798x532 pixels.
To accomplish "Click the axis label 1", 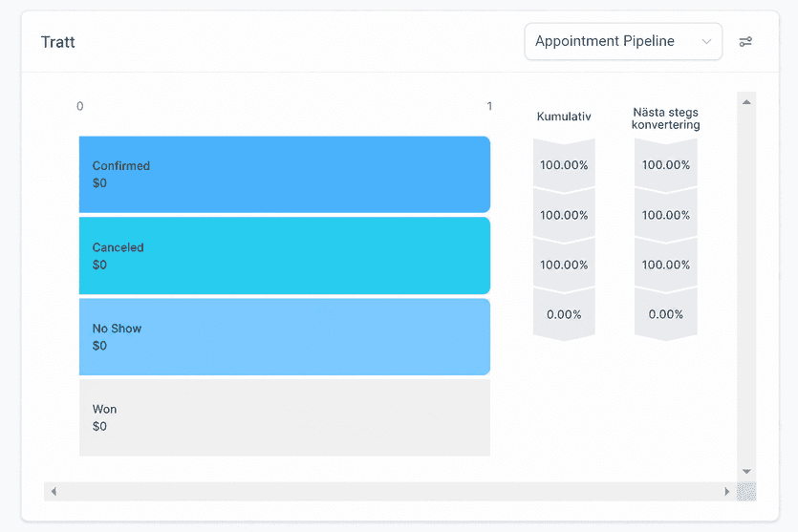I will (x=489, y=106).
